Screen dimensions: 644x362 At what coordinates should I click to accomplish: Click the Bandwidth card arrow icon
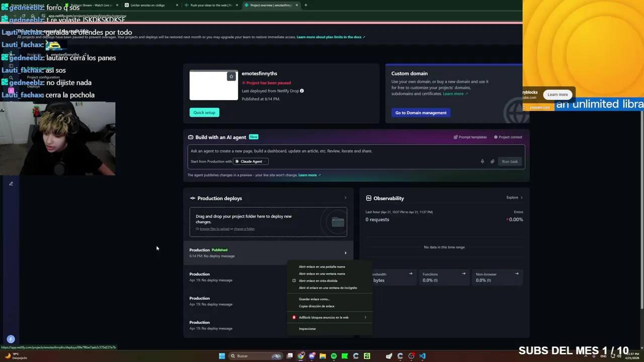(x=411, y=274)
